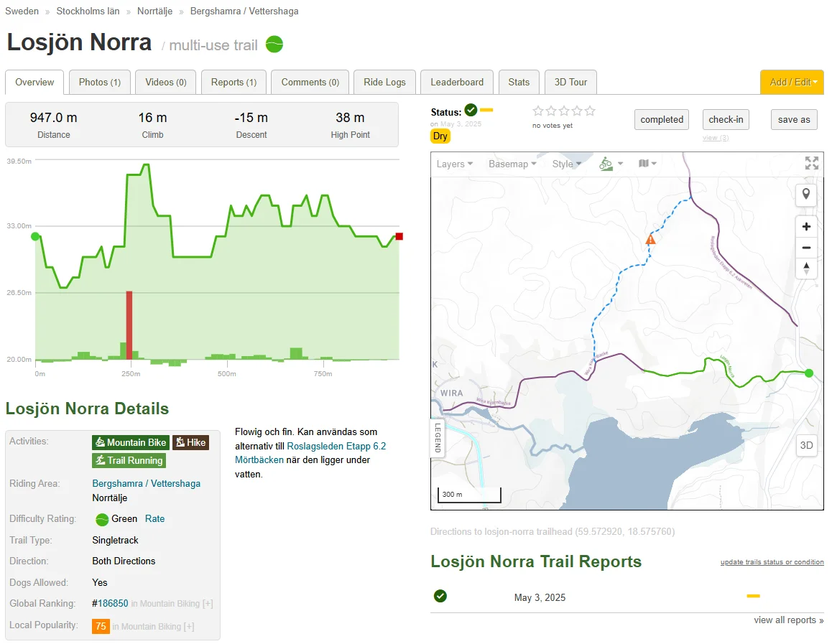Rate trail with the fifth star
832x644 pixels.
coord(590,111)
